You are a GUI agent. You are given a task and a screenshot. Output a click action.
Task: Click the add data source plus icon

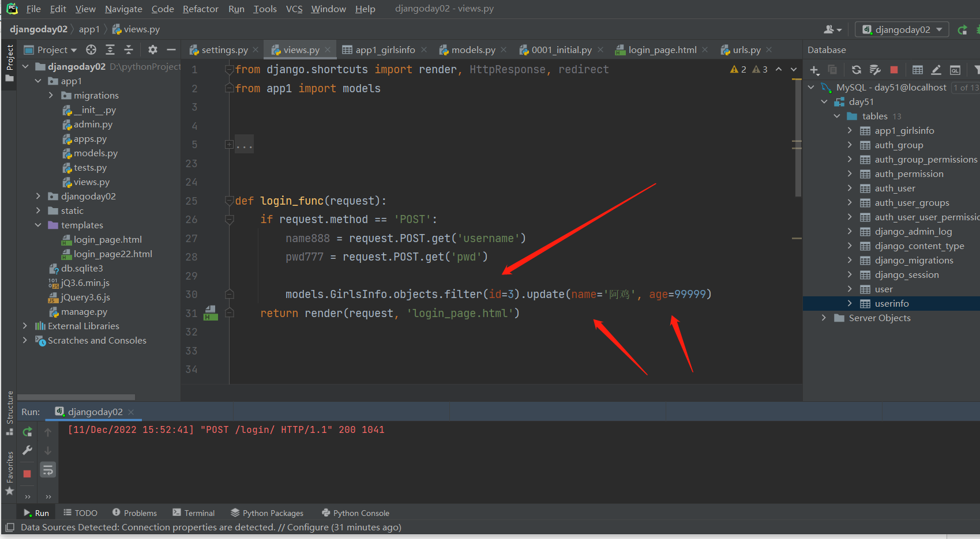[814, 70]
